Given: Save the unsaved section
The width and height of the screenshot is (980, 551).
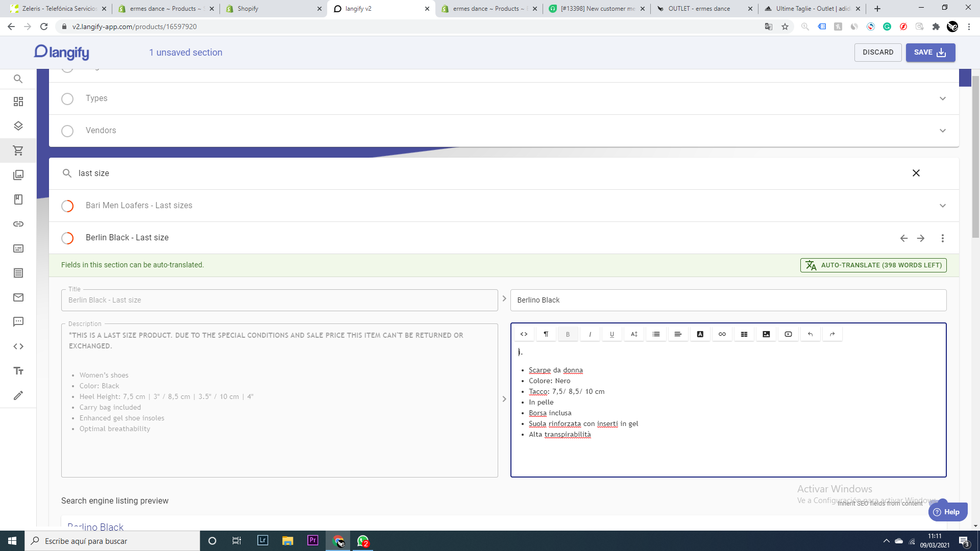Looking at the screenshot, I should [930, 53].
